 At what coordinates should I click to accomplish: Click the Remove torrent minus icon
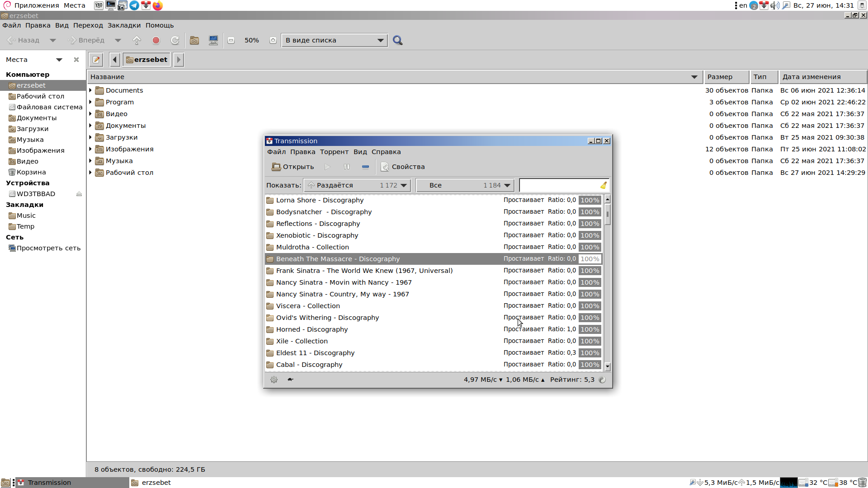pos(365,167)
